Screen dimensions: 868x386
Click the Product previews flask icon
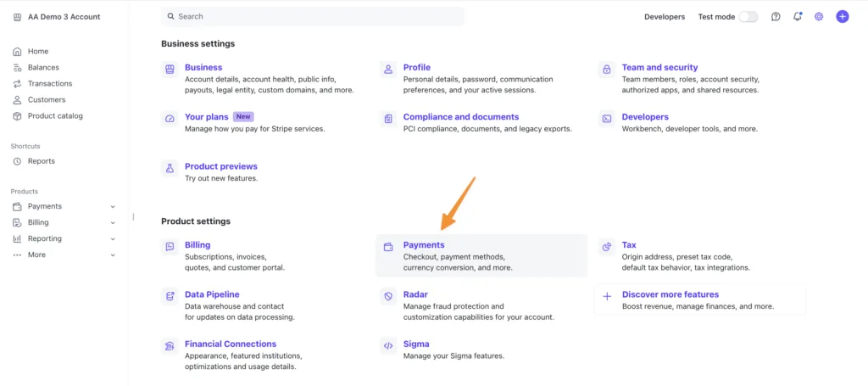pyautogui.click(x=170, y=168)
